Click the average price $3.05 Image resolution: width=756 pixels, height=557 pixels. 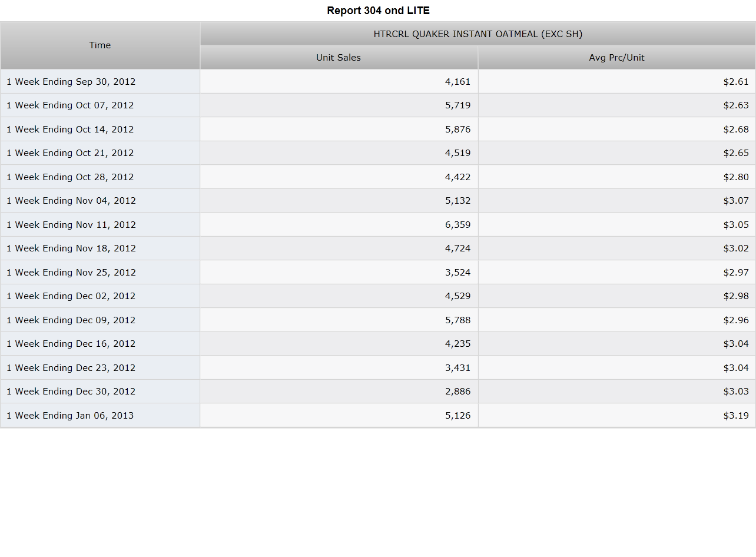736,225
